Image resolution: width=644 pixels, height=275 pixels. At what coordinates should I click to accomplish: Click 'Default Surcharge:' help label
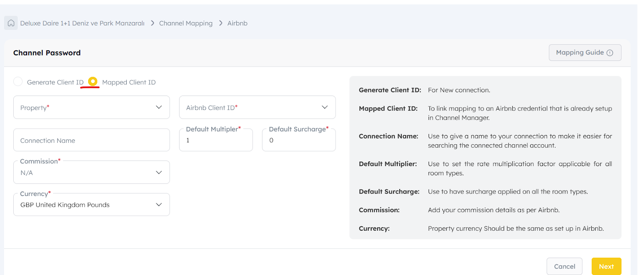[x=389, y=192]
